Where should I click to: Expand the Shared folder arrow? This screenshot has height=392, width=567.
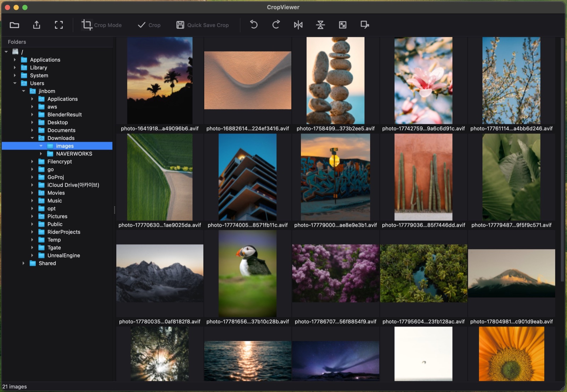pyautogui.click(x=24, y=263)
